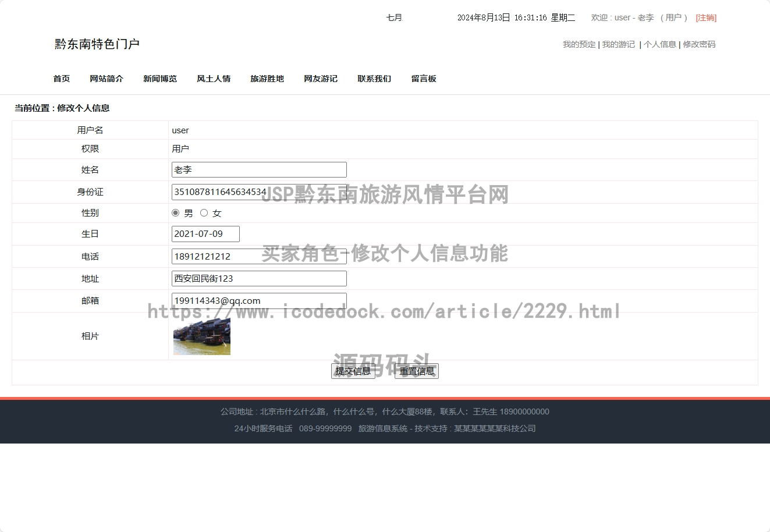This screenshot has height=532, width=770.
Task: Click the 七月 lunar month text
Action: point(395,17)
